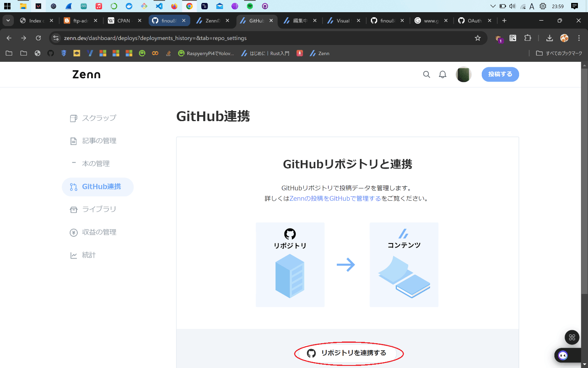Viewport: 588px width, 368px height.
Task: Open the Chrome profile avatar
Action: click(564, 38)
